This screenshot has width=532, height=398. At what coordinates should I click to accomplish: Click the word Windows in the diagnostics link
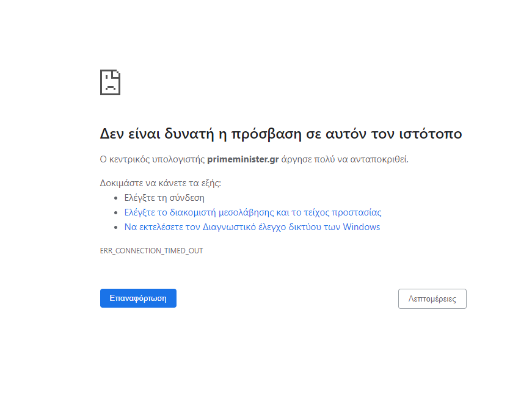pyautogui.click(x=361, y=227)
